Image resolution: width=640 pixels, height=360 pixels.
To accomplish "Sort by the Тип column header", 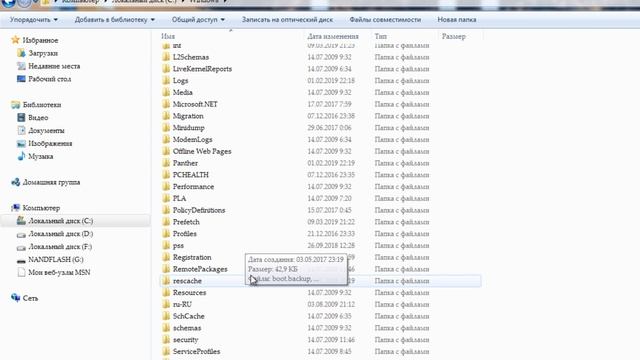I will [x=380, y=36].
